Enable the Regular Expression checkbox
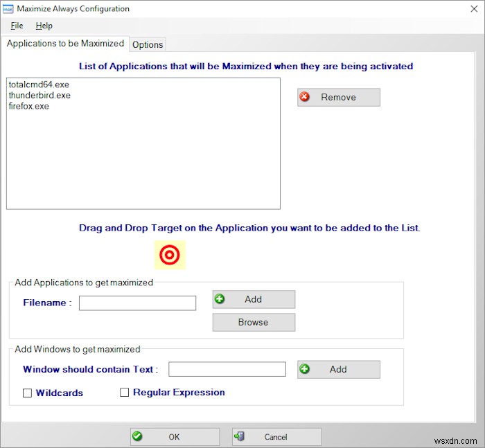This screenshot has width=485, height=448. (x=124, y=393)
